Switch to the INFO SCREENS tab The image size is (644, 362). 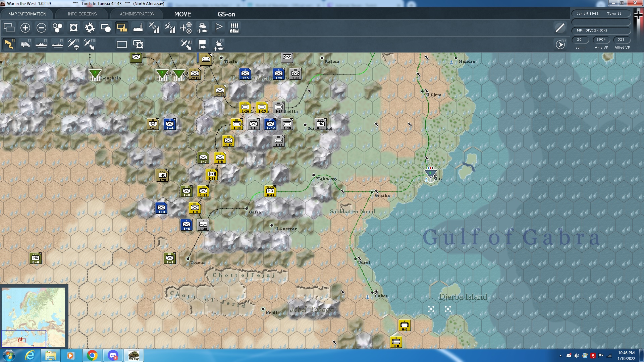coord(82,14)
